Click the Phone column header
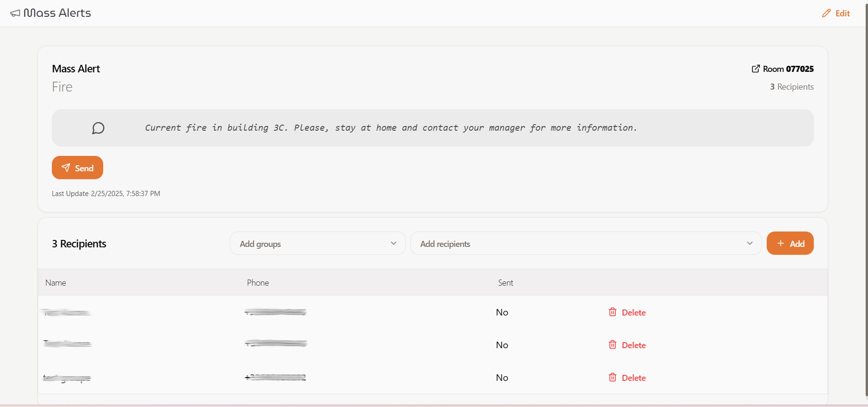Image resolution: width=868 pixels, height=407 pixels. pyautogui.click(x=258, y=283)
